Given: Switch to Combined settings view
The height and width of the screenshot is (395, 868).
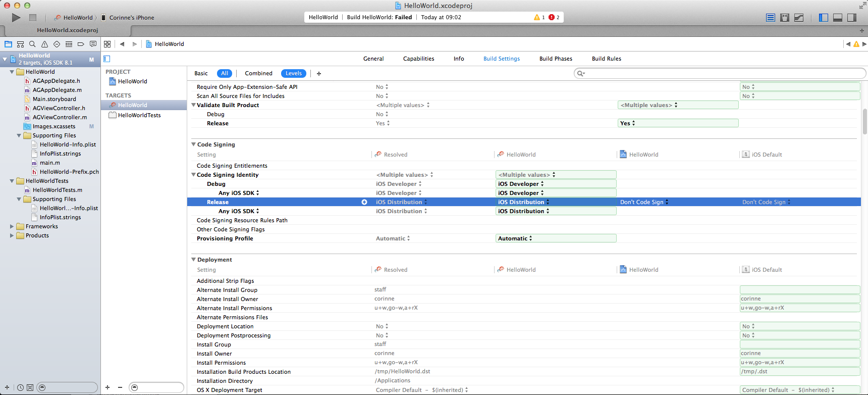Looking at the screenshot, I should pos(258,74).
